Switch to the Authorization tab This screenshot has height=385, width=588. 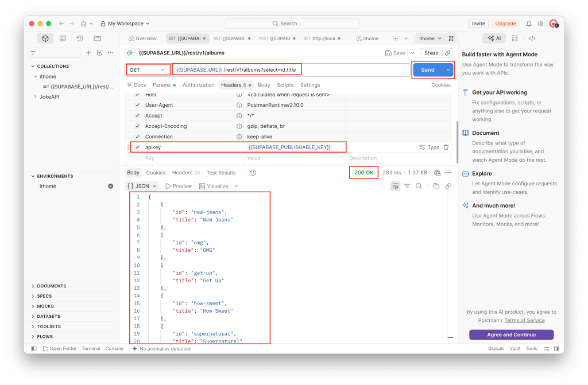coord(198,85)
